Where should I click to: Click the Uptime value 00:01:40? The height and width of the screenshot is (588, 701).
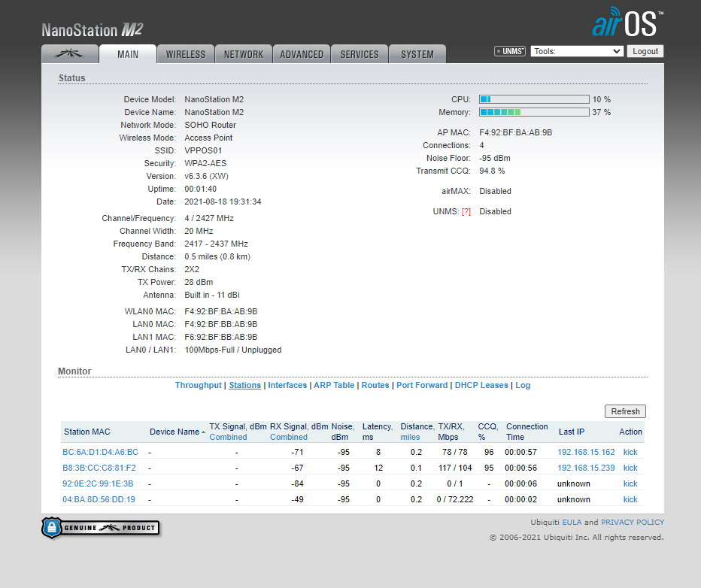click(x=200, y=189)
